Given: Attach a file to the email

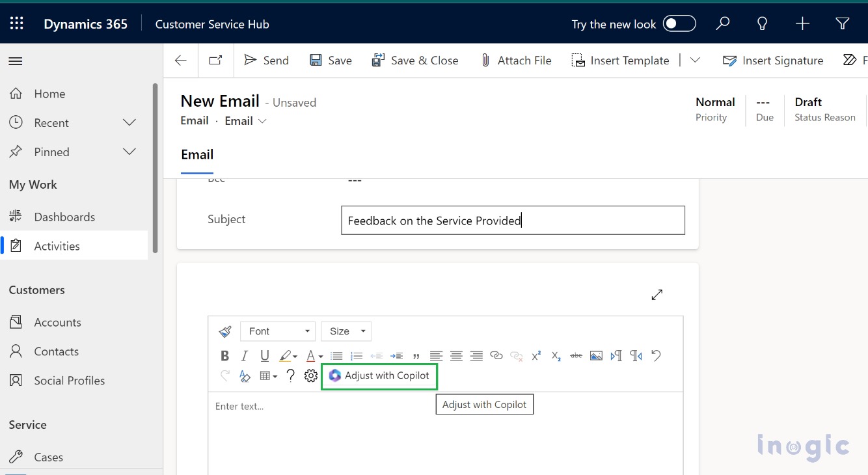Looking at the screenshot, I should [516, 61].
